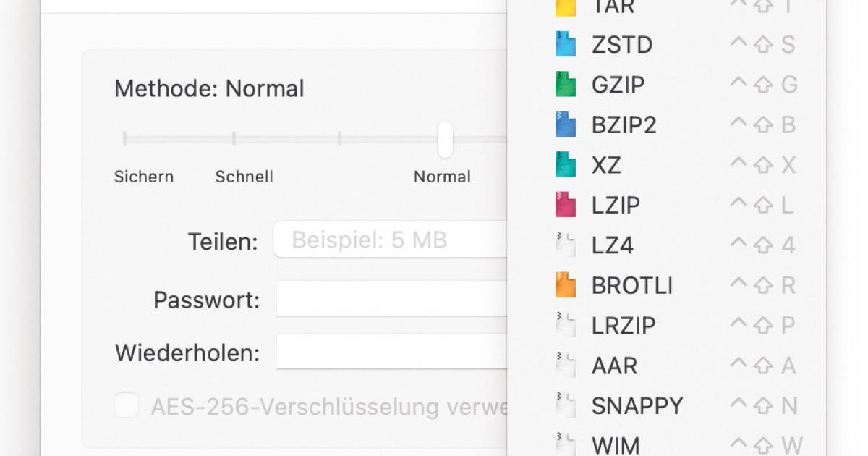Select WIM format from the list
The height and width of the screenshot is (456, 868).
616,444
